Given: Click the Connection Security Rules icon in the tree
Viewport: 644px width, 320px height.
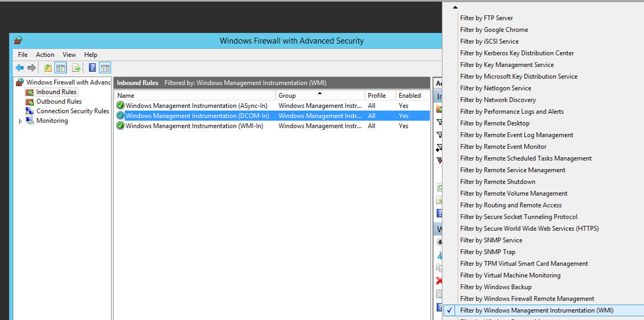Looking at the screenshot, I should [x=30, y=111].
